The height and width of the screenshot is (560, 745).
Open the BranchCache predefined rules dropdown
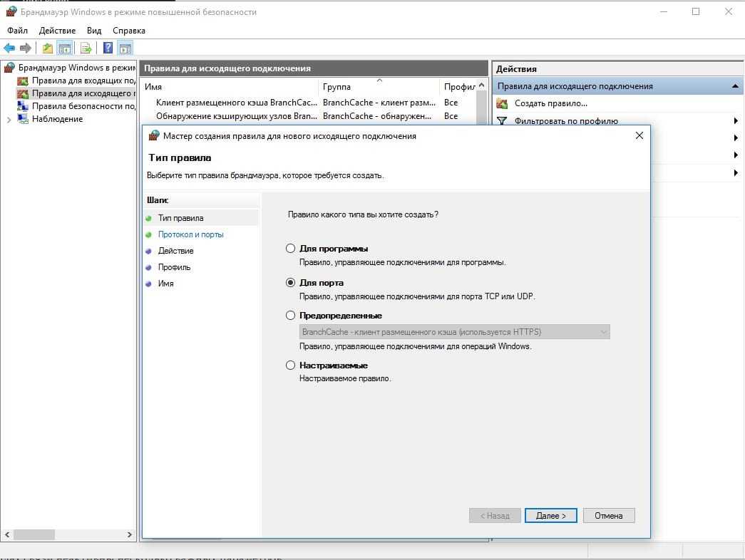(x=604, y=332)
